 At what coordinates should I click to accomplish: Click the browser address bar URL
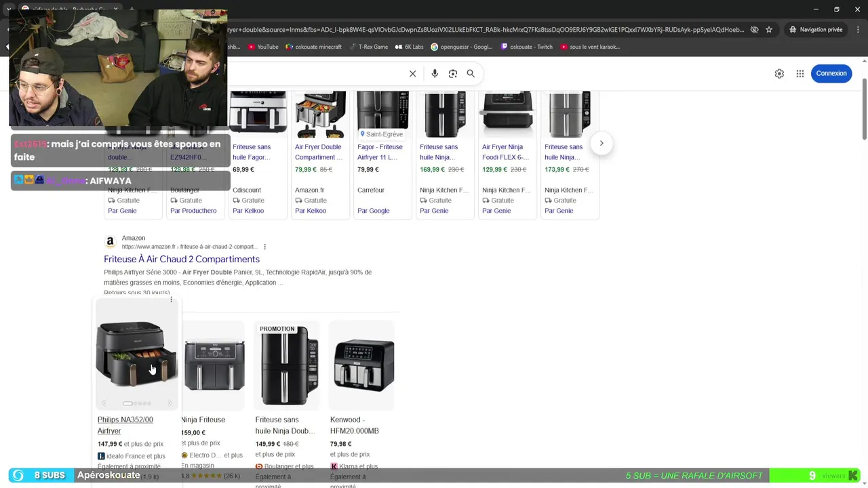[485, 30]
